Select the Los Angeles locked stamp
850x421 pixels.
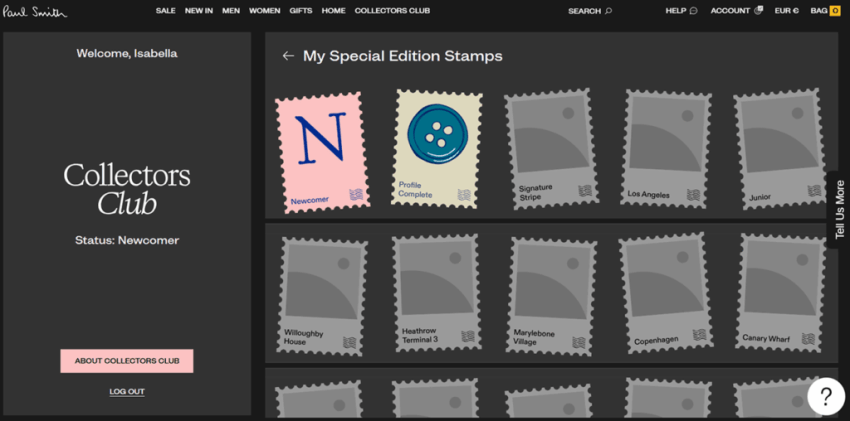pyautogui.click(x=666, y=148)
